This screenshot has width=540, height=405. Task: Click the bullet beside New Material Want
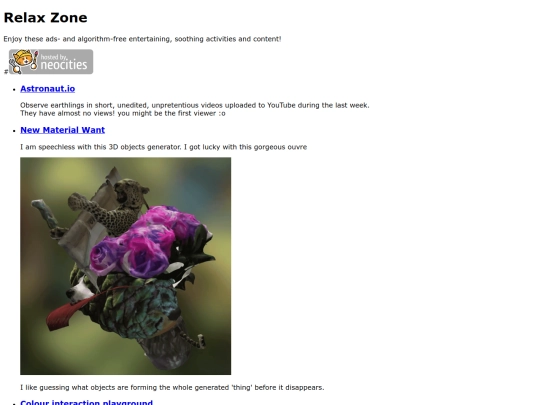(x=14, y=131)
